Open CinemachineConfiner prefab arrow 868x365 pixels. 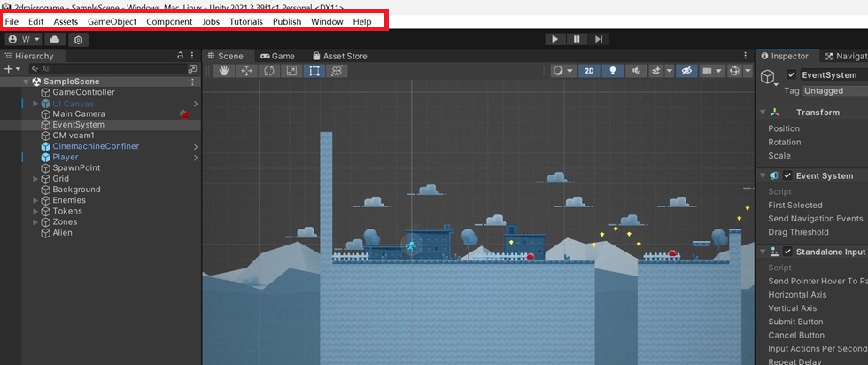196,147
